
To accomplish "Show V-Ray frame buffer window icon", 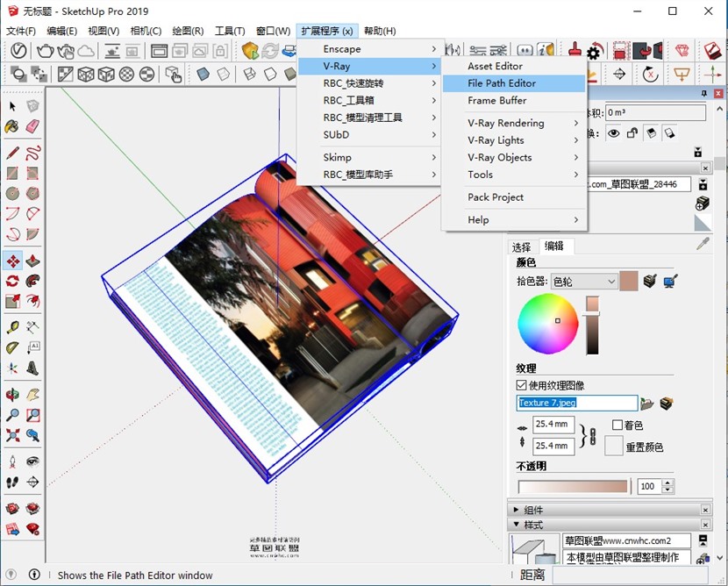I will 160,50.
